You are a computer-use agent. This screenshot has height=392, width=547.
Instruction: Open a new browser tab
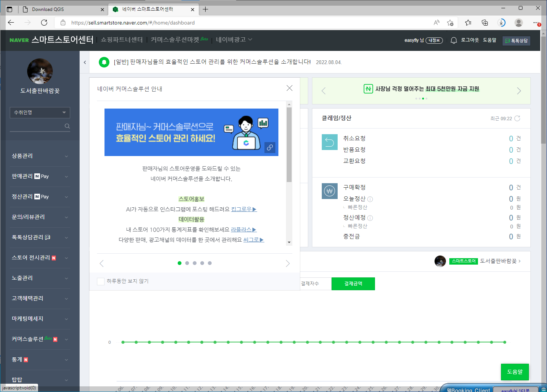pos(205,9)
